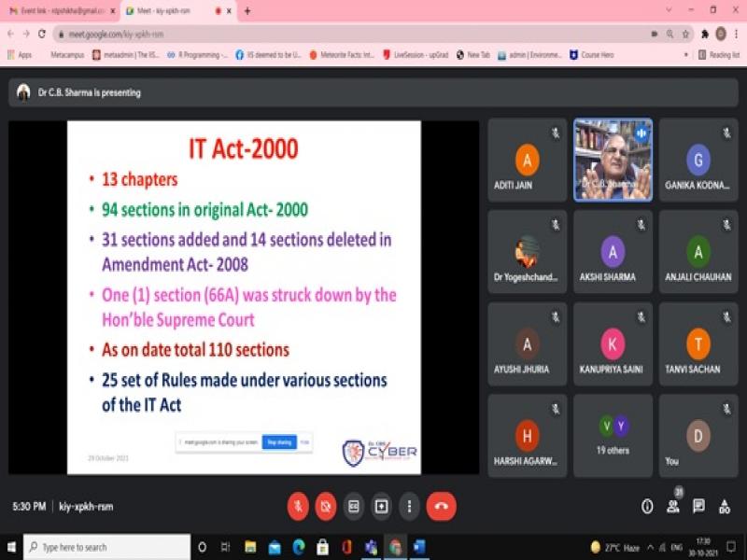Open the Reading list panel
The height and width of the screenshot is (560, 747).
[x=718, y=55]
